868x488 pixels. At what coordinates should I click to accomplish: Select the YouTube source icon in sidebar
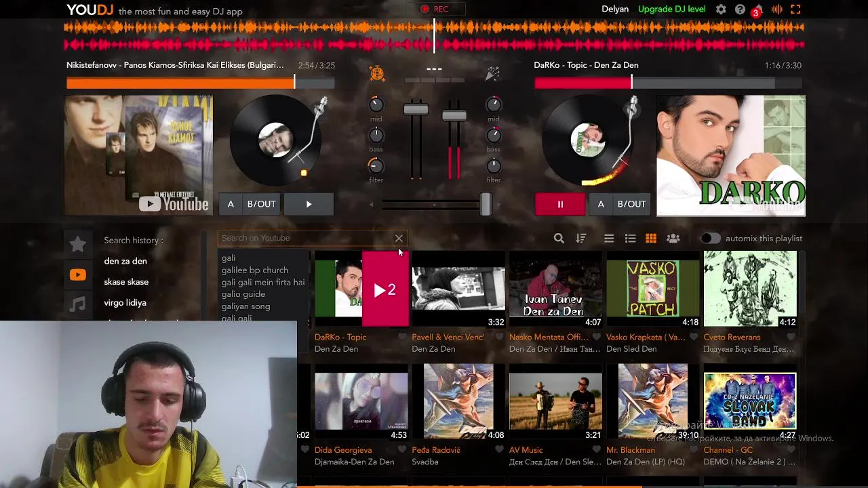[x=78, y=274]
